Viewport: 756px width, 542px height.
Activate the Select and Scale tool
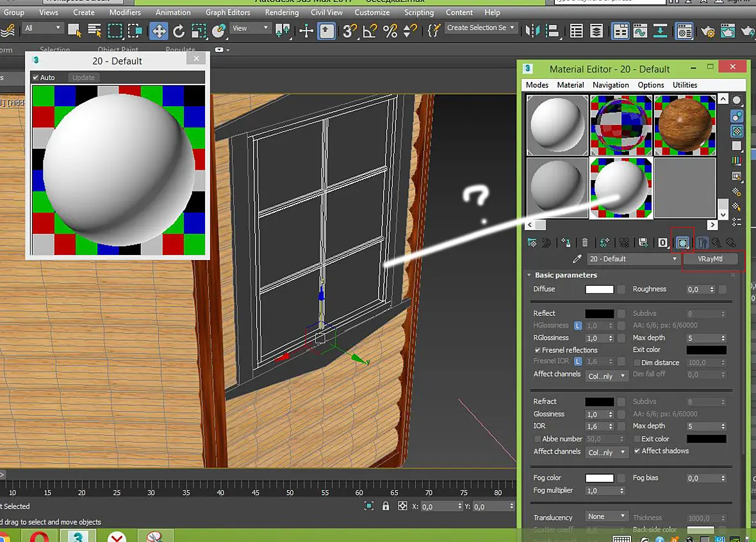[x=198, y=31]
